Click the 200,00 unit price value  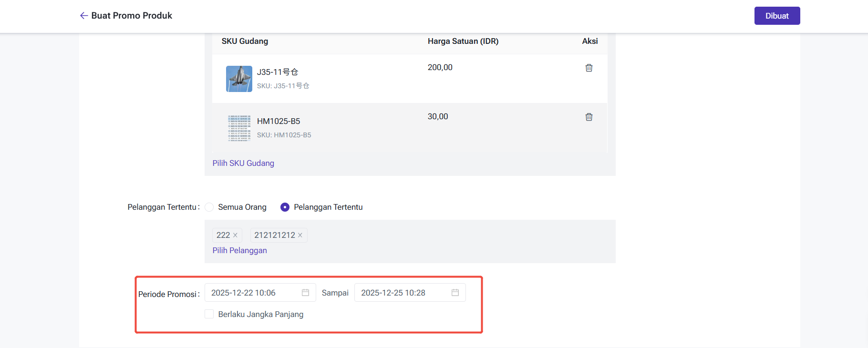(x=440, y=68)
